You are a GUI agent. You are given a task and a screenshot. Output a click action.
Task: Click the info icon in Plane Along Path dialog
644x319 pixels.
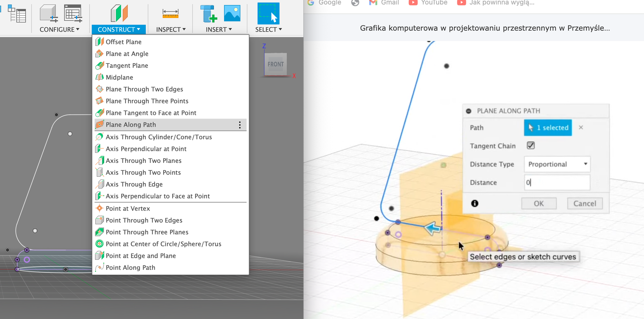475,203
